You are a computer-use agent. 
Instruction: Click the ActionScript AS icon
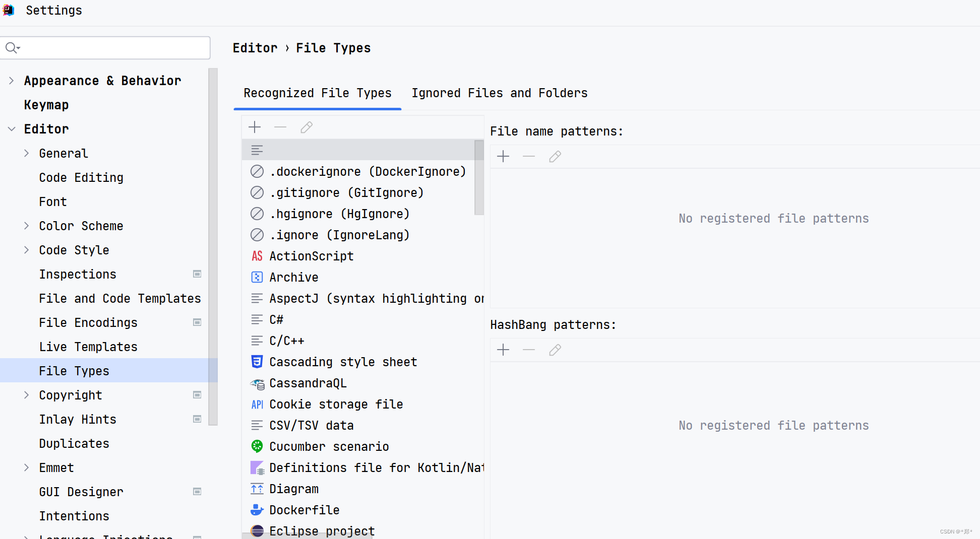[x=257, y=256]
